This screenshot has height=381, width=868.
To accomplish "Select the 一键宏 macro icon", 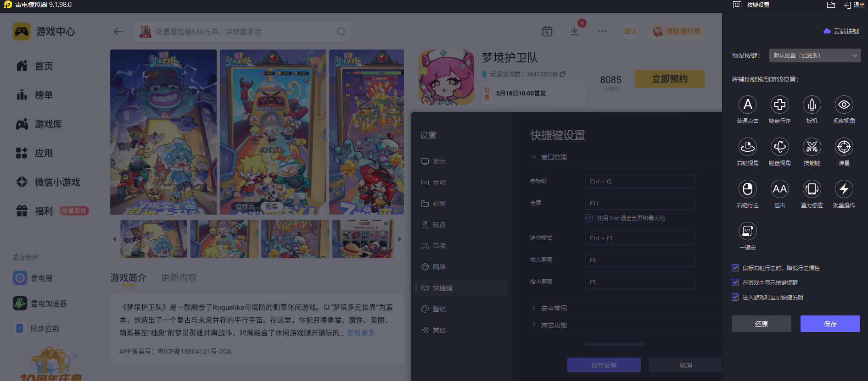I will [748, 231].
